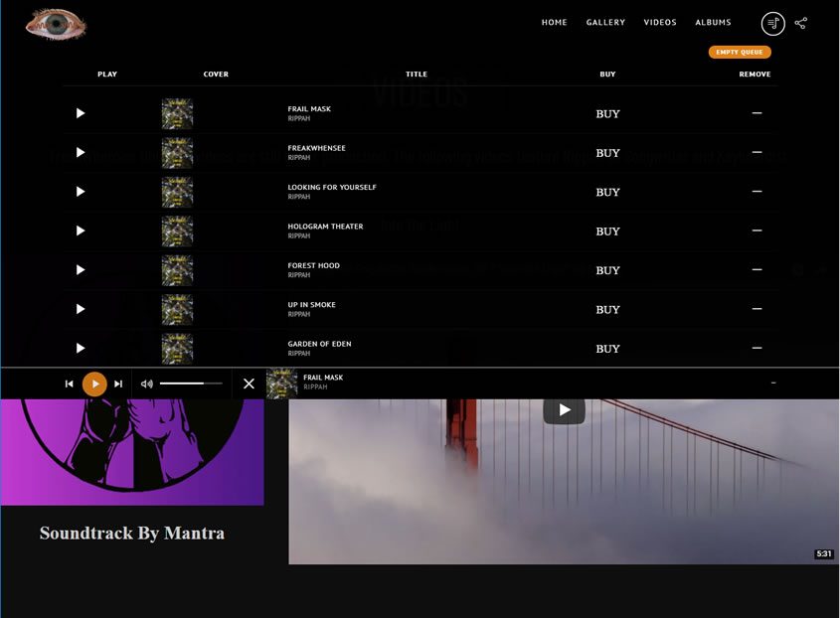The height and width of the screenshot is (618, 840).
Task: Remove Garden of Eden from queue
Action: tap(756, 348)
